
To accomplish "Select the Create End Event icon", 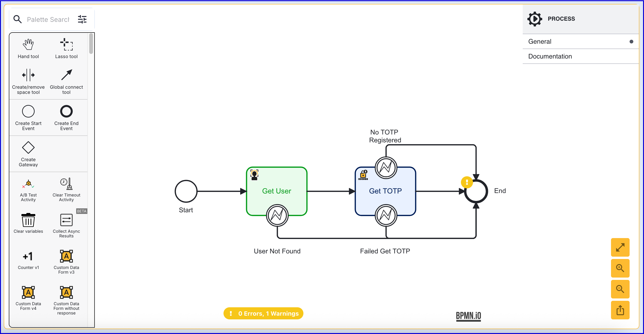I will tap(66, 111).
